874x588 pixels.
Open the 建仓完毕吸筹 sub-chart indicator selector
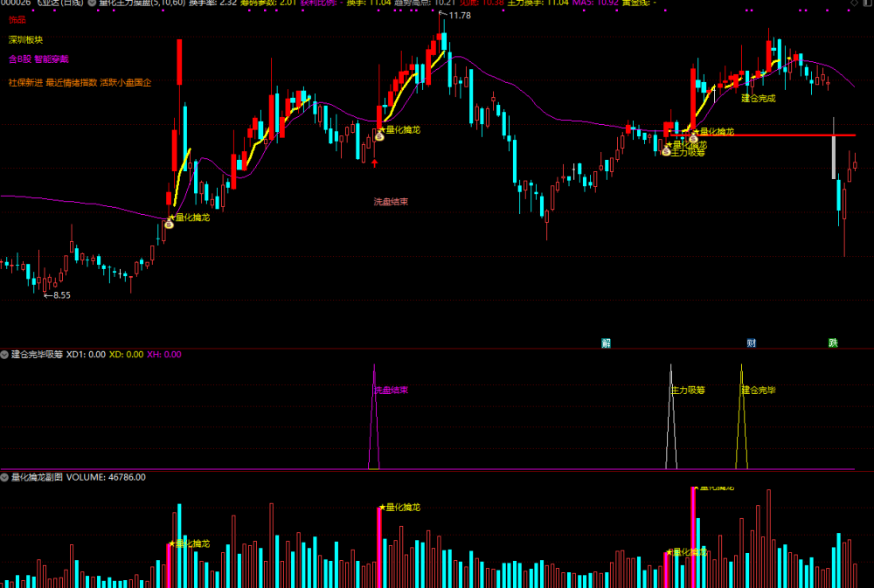coord(37,355)
